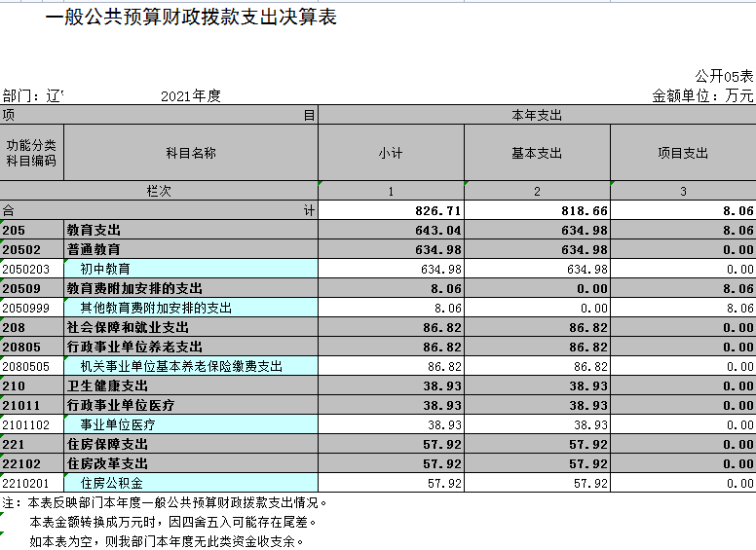The height and width of the screenshot is (550, 756).
Task: Click the 住房保障支出 cell
Action: pos(191,444)
